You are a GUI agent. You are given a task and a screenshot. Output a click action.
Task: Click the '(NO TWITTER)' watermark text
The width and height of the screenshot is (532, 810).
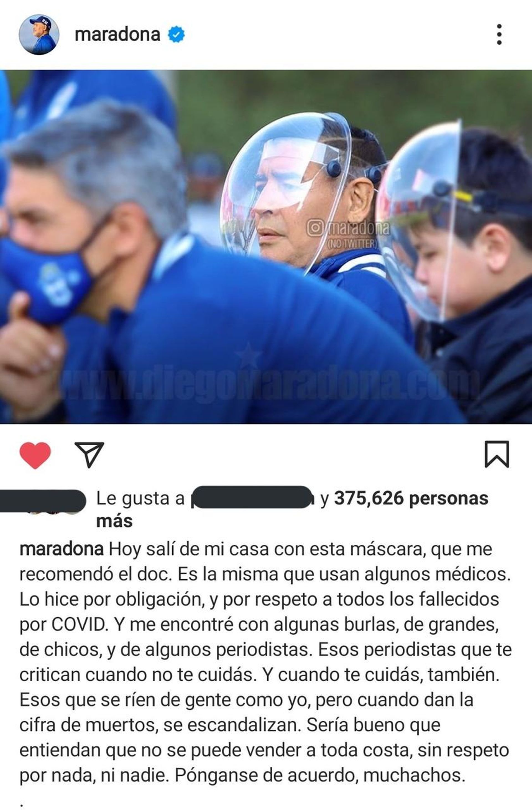(x=352, y=243)
